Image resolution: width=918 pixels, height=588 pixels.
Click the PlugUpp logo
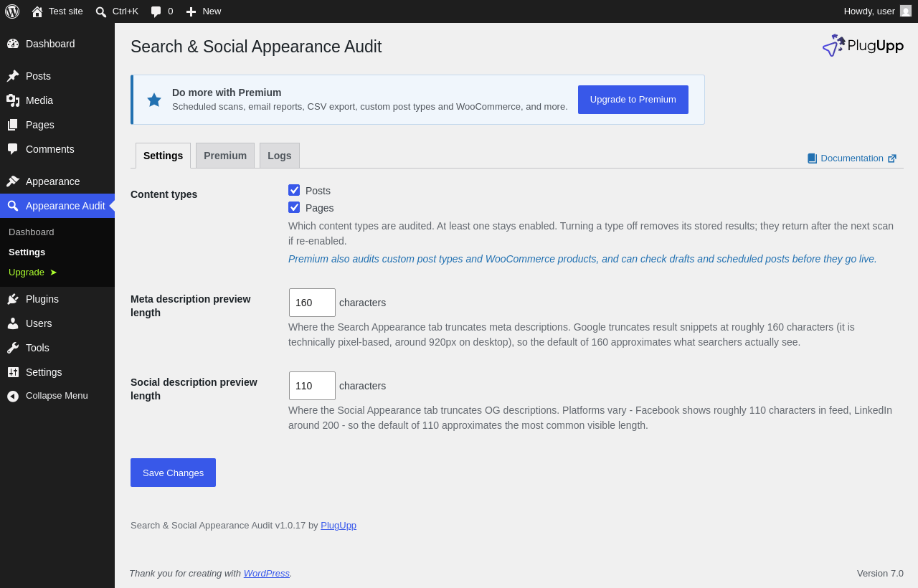(863, 45)
